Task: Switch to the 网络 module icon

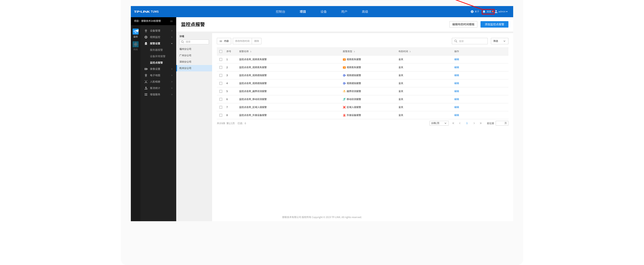Action: (136, 44)
